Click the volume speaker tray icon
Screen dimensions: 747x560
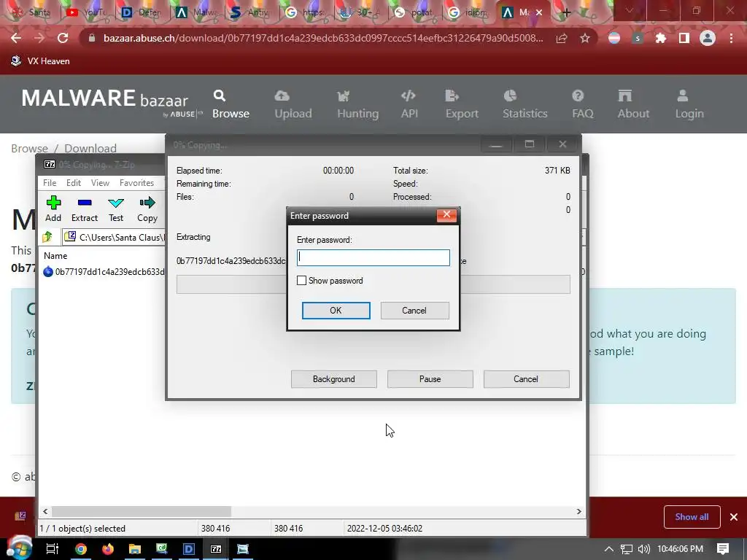tap(643, 549)
